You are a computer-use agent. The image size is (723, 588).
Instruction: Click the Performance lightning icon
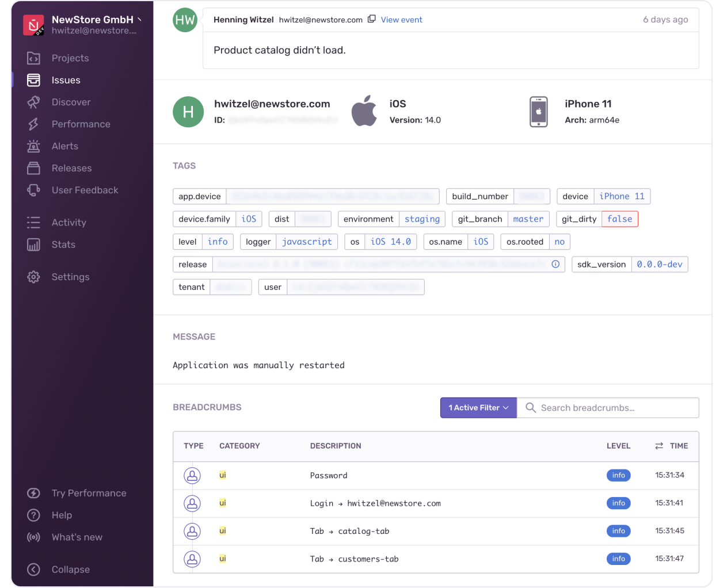tap(34, 124)
